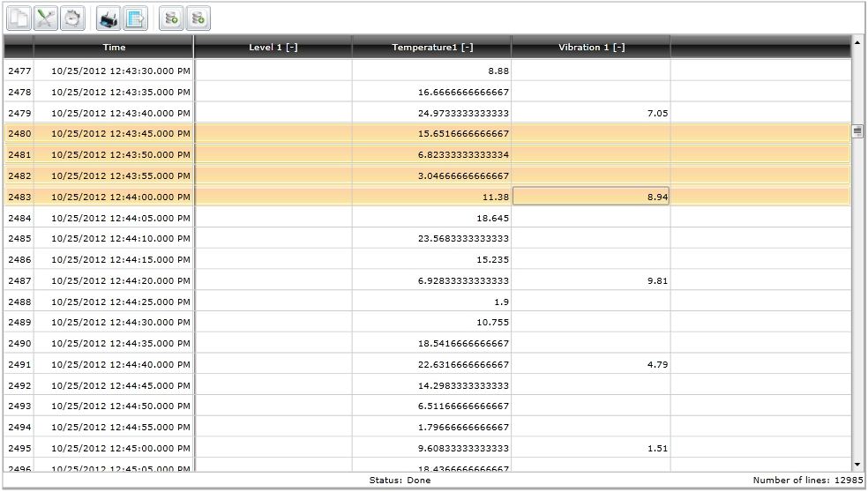Image resolution: width=868 pixels, height=492 pixels.
Task: Select the Vibration cell containing 8.94
Action: pos(590,198)
